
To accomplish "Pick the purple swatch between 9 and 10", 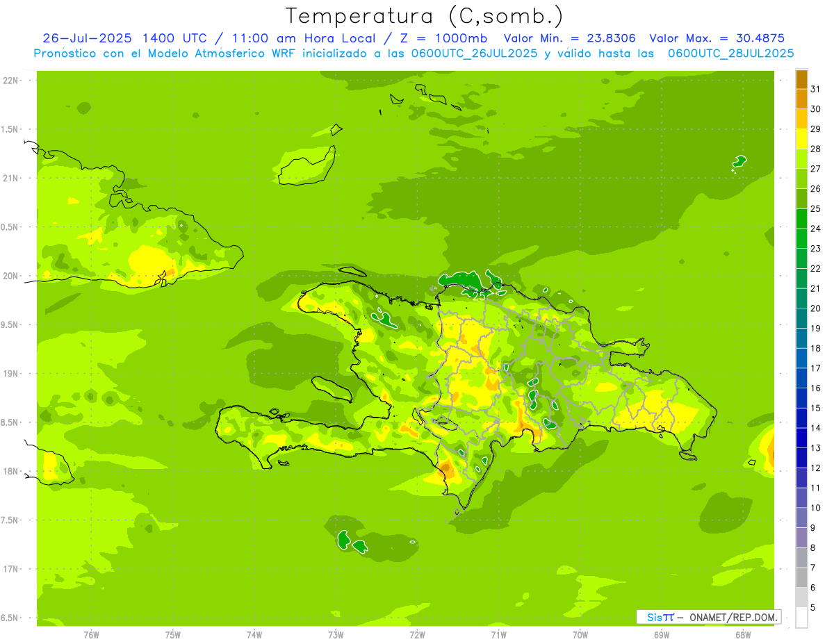I will pos(801,518).
